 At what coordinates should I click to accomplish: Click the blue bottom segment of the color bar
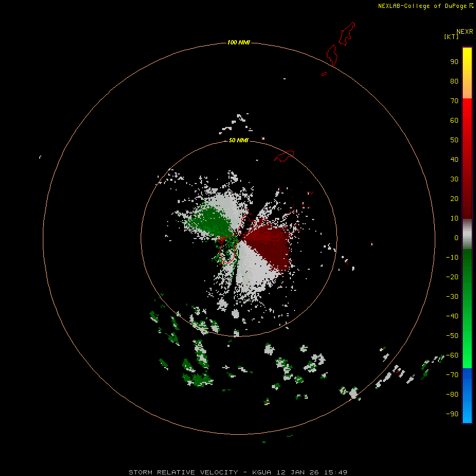(467, 396)
